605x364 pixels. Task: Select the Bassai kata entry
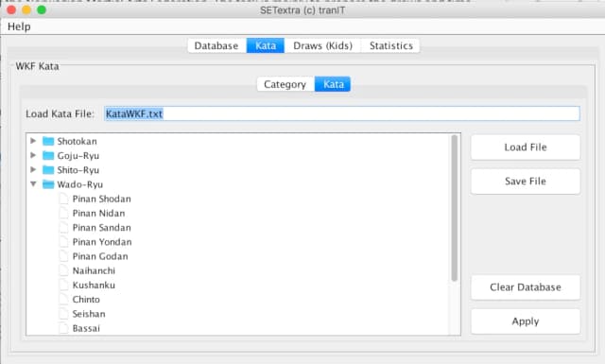pos(86,328)
